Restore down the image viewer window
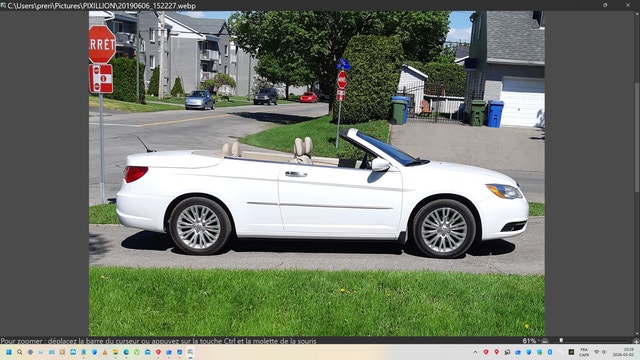The height and width of the screenshot is (360, 640). [x=605, y=5]
